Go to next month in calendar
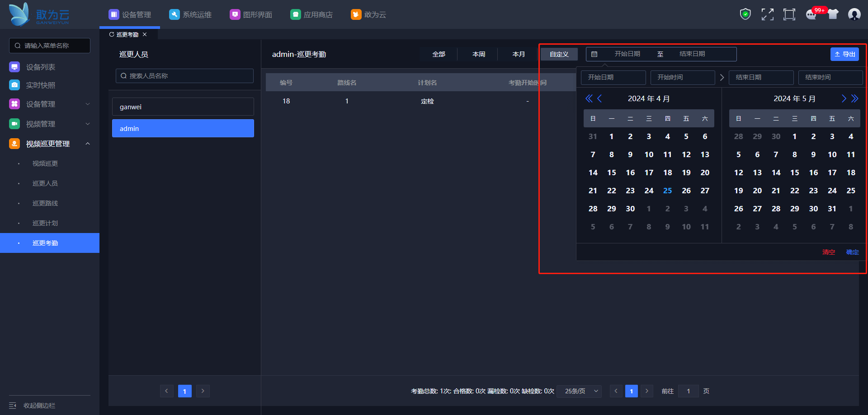The width and height of the screenshot is (868, 415). 844,98
